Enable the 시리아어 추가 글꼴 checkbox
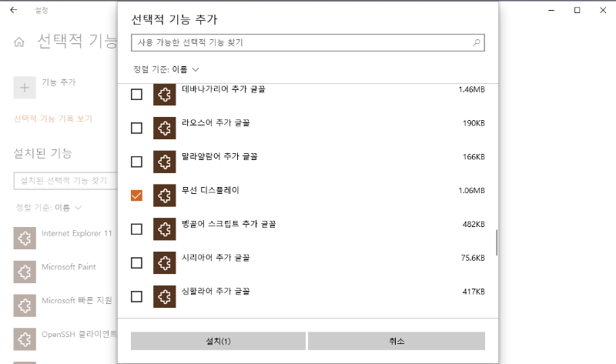616x364 pixels. point(137,262)
